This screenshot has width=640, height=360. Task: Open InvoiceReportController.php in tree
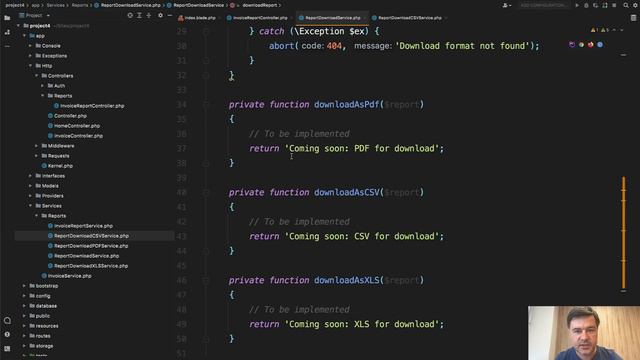coord(89,106)
